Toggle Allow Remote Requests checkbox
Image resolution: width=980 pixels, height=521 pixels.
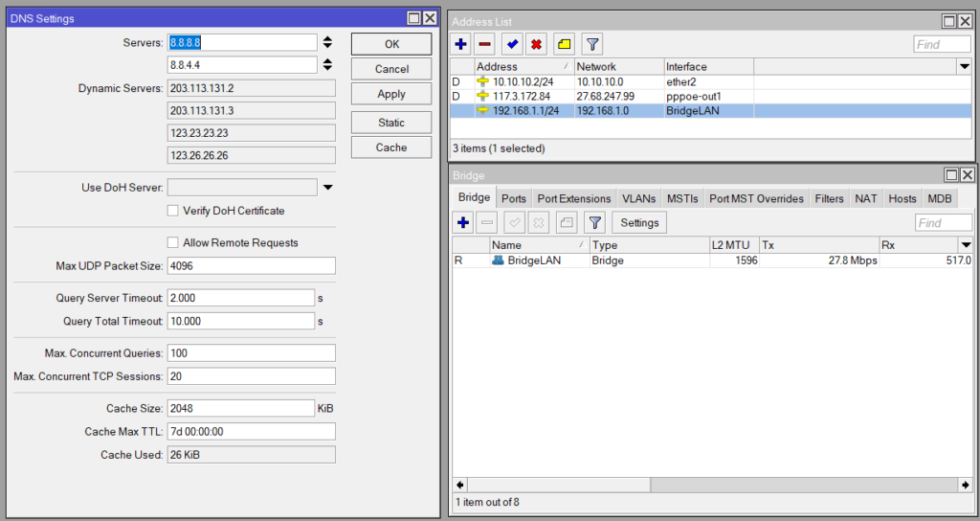point(173,243)
